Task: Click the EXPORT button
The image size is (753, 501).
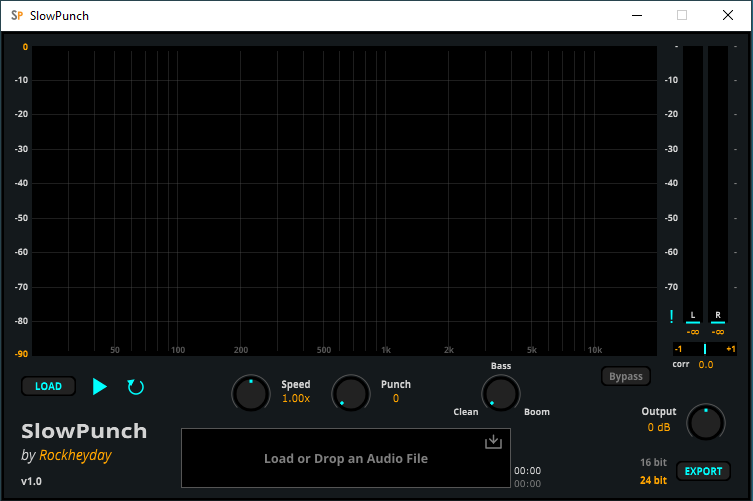Action: coord(703,471)
